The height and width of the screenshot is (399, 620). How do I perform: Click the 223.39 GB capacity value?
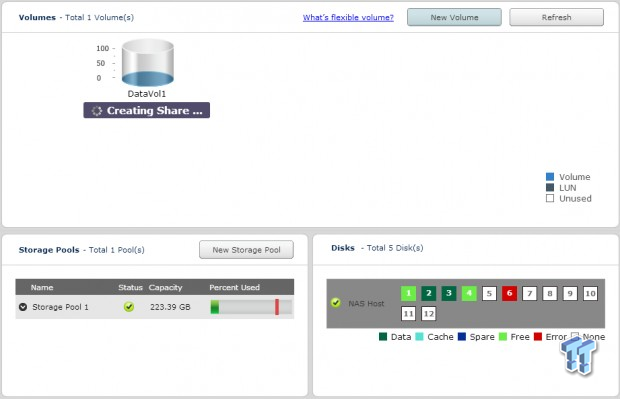[x=170, y=307]
